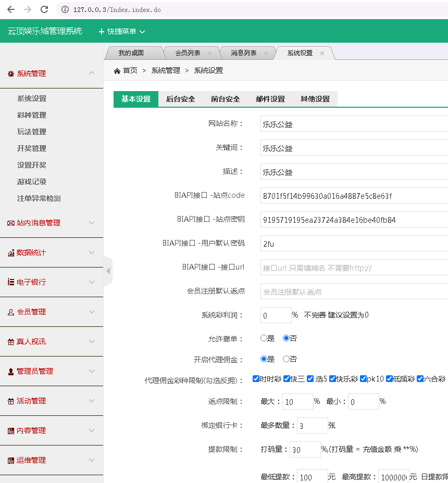Open the 电子银行 list icon
This screenshot has width=448, height=483.
[x=11, y=282]
